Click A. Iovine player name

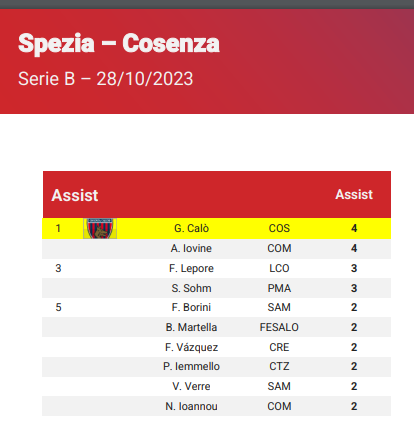[191, 248]
